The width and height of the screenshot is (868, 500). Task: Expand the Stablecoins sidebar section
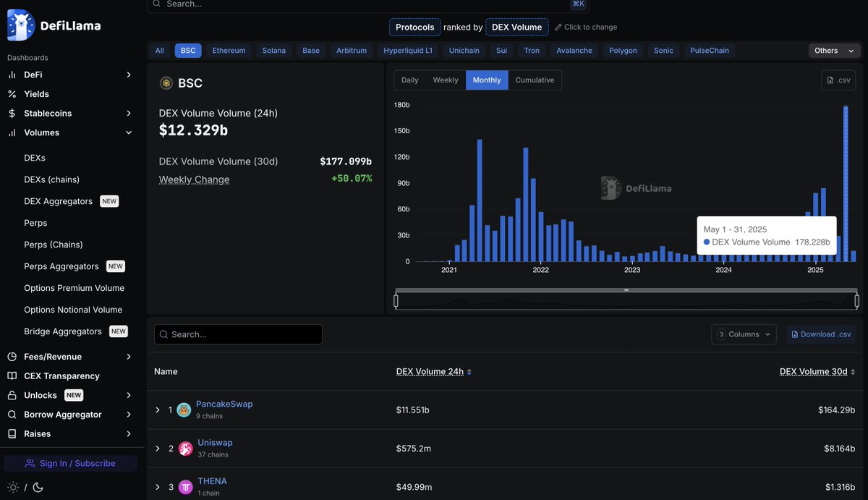point(129,114)
